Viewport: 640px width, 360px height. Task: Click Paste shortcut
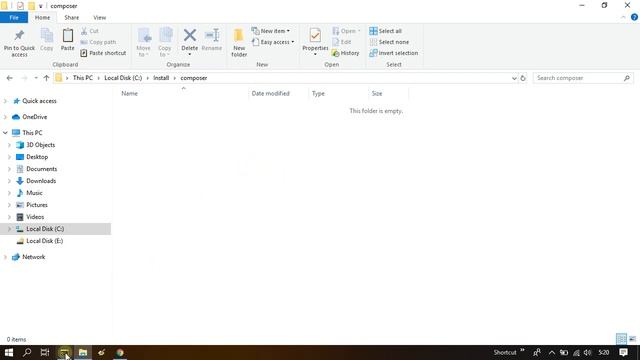103,53
